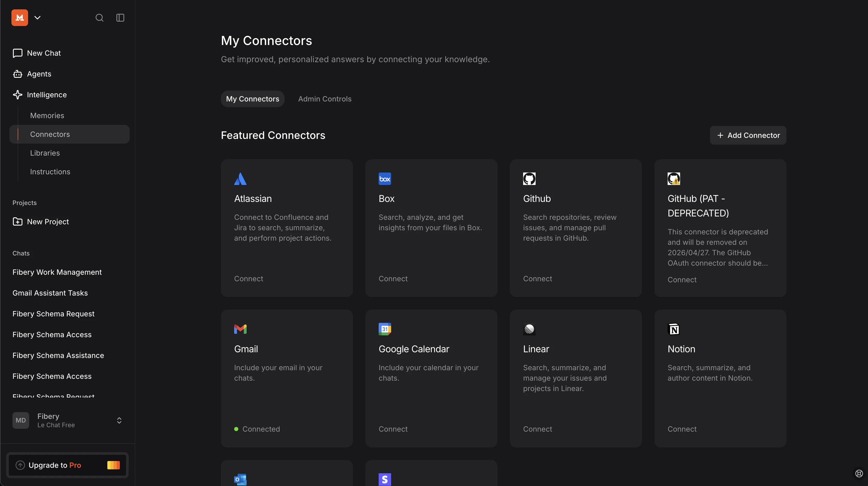The height and width of the screenshot is (486, 868).
Task: Click the Box connector logo
Action: (384, 178)
